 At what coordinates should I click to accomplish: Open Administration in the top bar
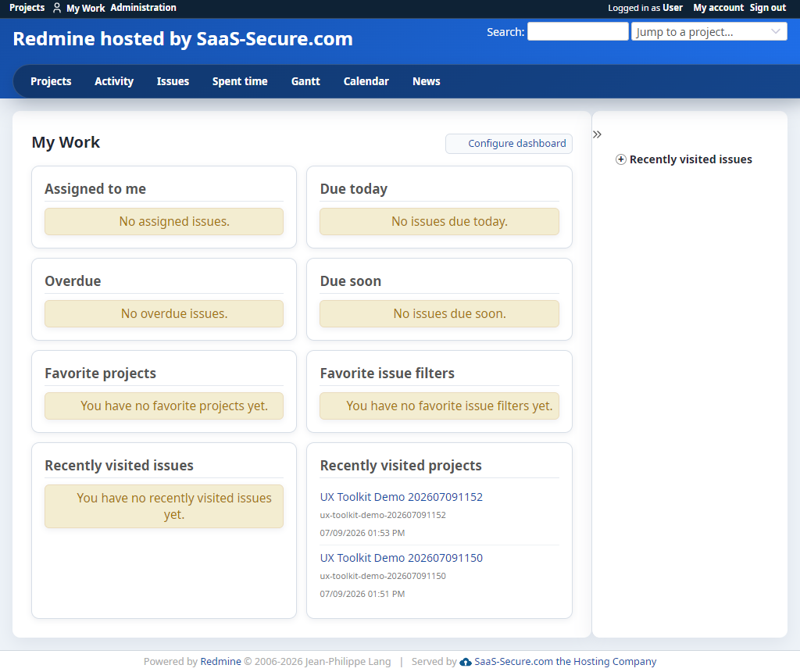144,8
